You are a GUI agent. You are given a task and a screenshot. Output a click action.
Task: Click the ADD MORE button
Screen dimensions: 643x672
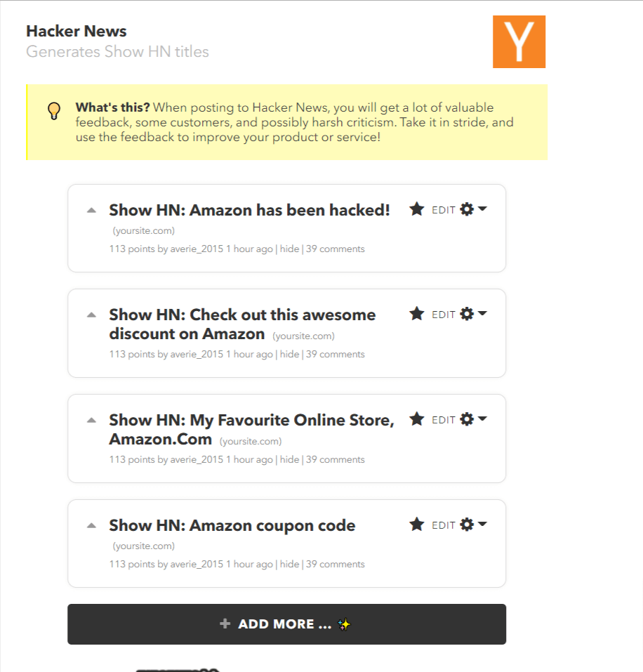(286, 624)
